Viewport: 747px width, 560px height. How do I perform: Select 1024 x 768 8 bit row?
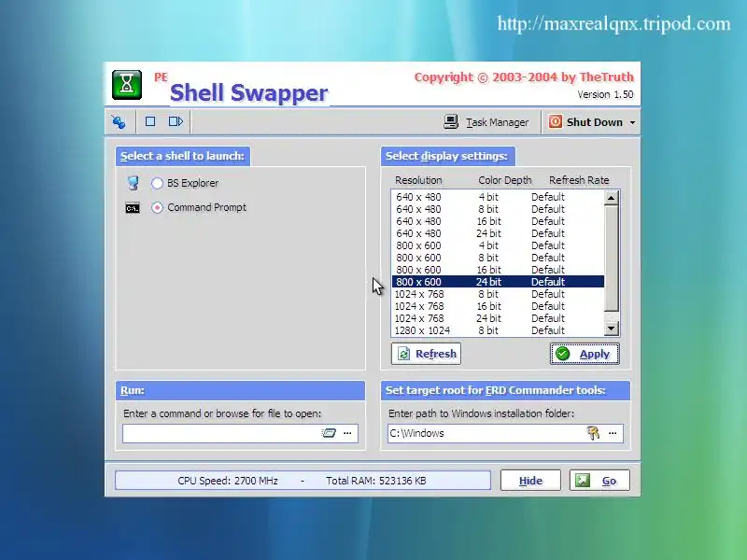[498, 294]
